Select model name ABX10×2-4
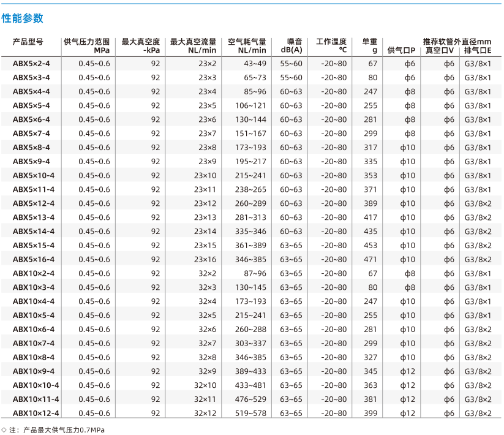This screenshot has height=435, width=504. [x=34, y=273]
